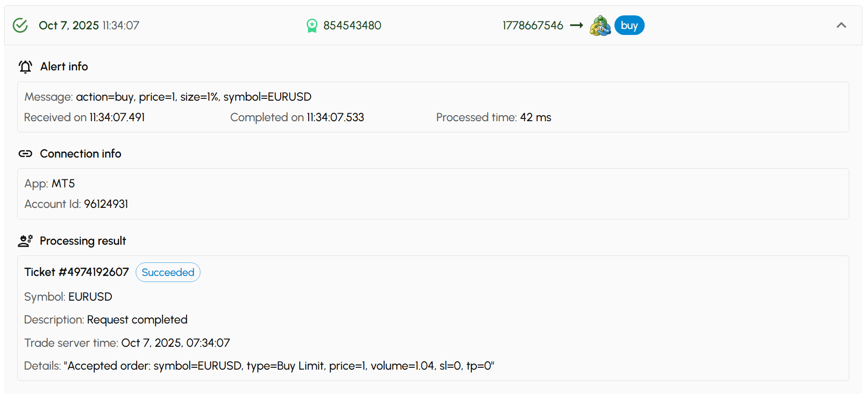Click the MetaTrader app icon

pyautogui.click(x=600, y=26)
